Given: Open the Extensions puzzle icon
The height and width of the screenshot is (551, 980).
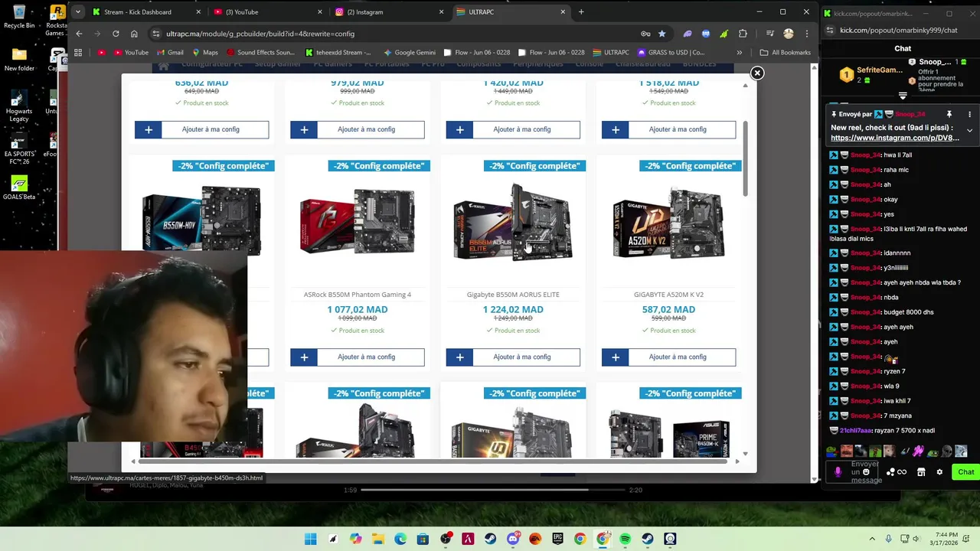Looking at the screenshot, I should 743,34.
